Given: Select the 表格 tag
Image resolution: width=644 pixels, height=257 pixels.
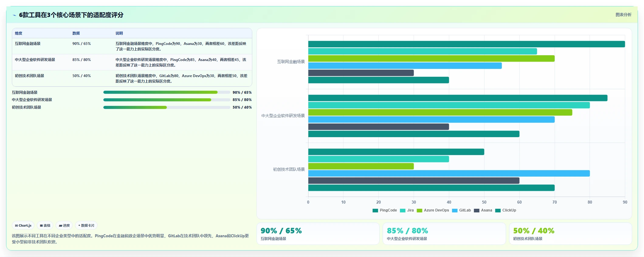Looking at the screenshot, I should pos(45,225).
